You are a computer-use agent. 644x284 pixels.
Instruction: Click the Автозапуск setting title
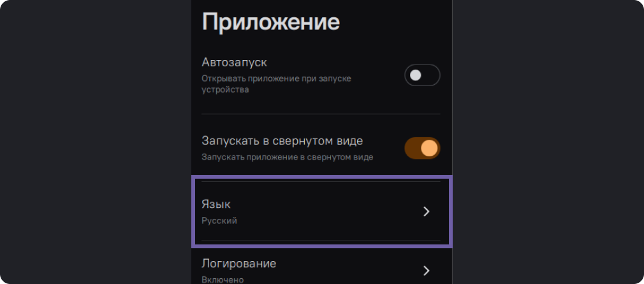(234, 63)
